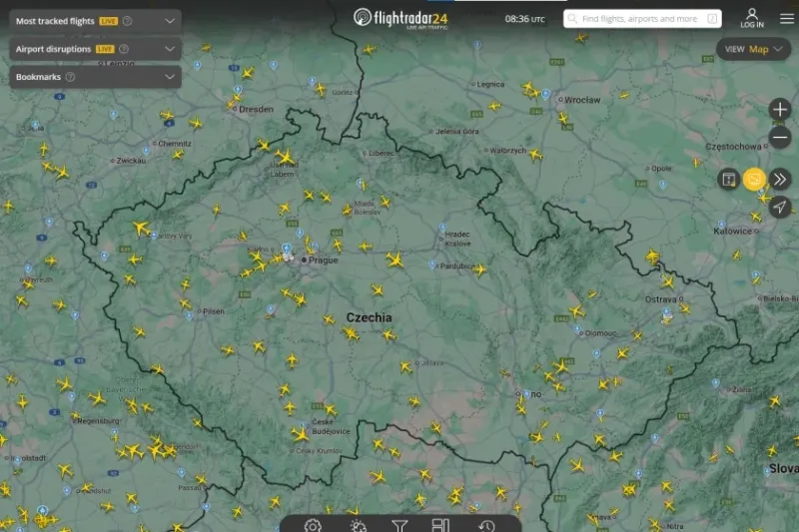This screenshot has width=799, height=532.
Task: Click the Prague city label
Action: [323, 261]
